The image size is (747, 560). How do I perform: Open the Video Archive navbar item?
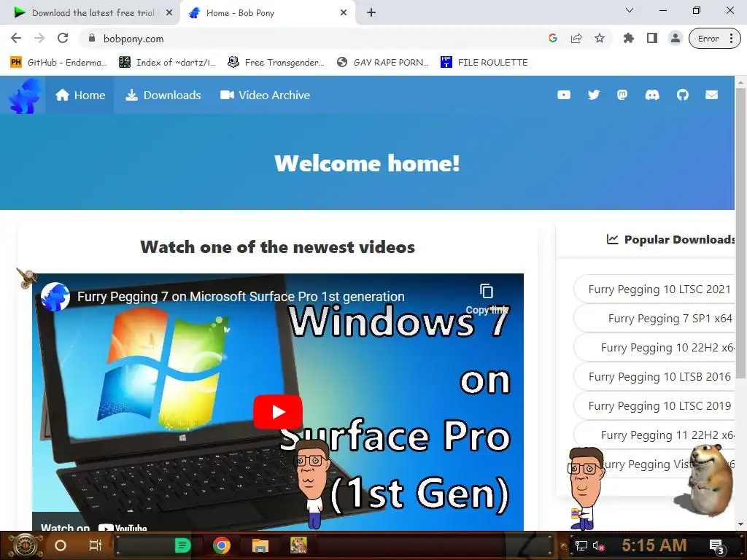tap(265, 96)
